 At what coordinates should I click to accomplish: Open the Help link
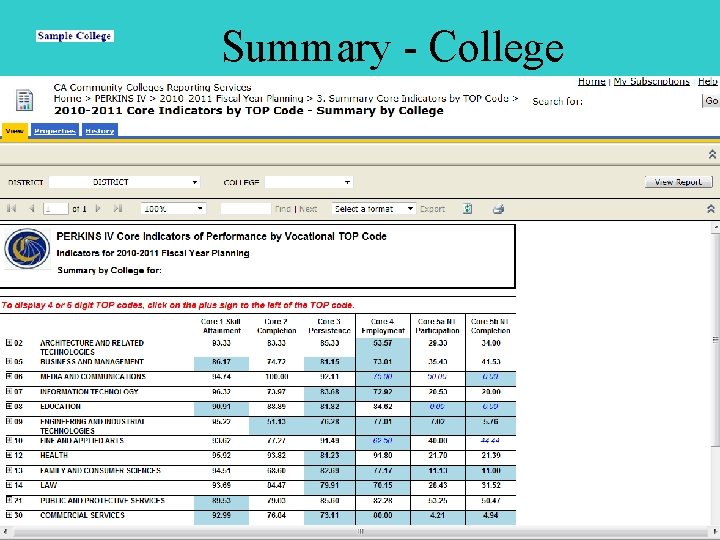(708, 81)
